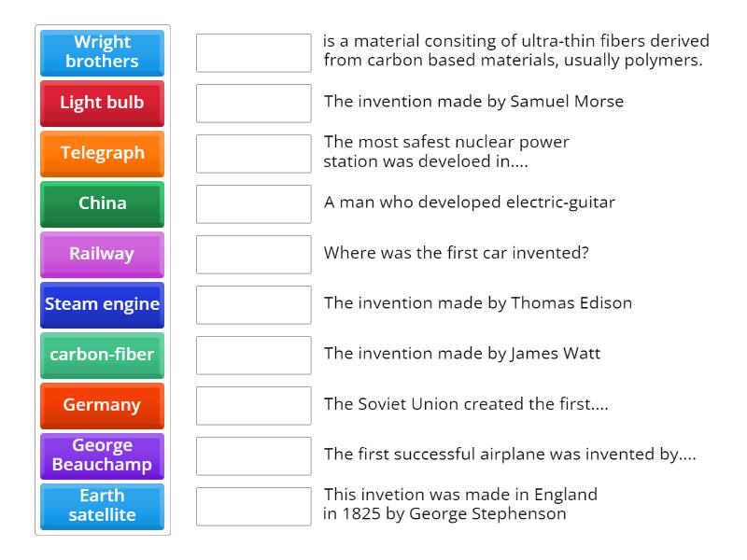The height and width of the screenshot is (560, 747).
Task: Click the answer box beside the carbon fibers clue
Action: 253,53
